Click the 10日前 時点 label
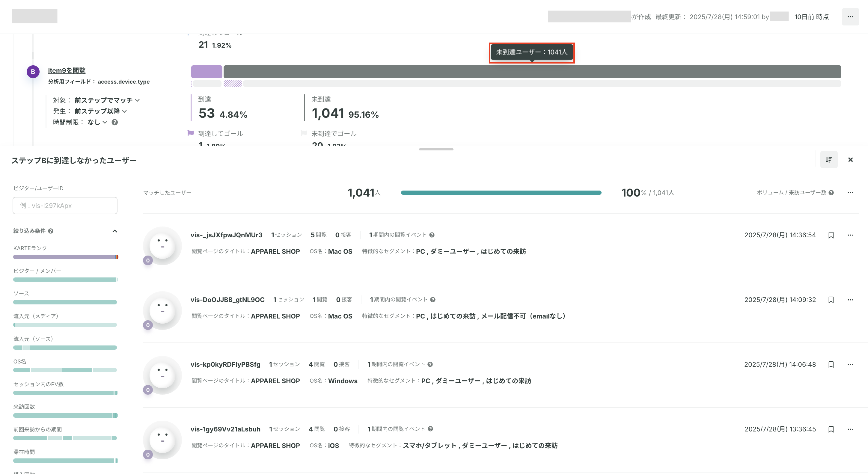868x474 pixels. pyautogui.click(x=811, y=17)
